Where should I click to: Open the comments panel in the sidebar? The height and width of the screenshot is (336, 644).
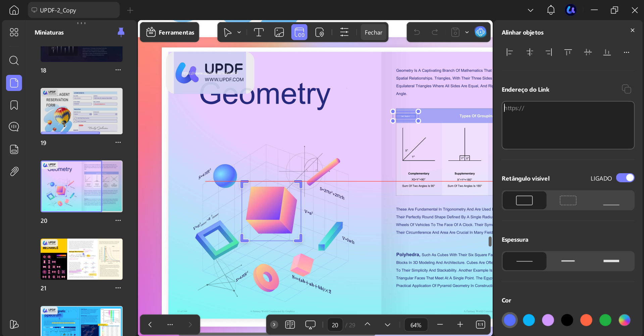coord(14,127)
